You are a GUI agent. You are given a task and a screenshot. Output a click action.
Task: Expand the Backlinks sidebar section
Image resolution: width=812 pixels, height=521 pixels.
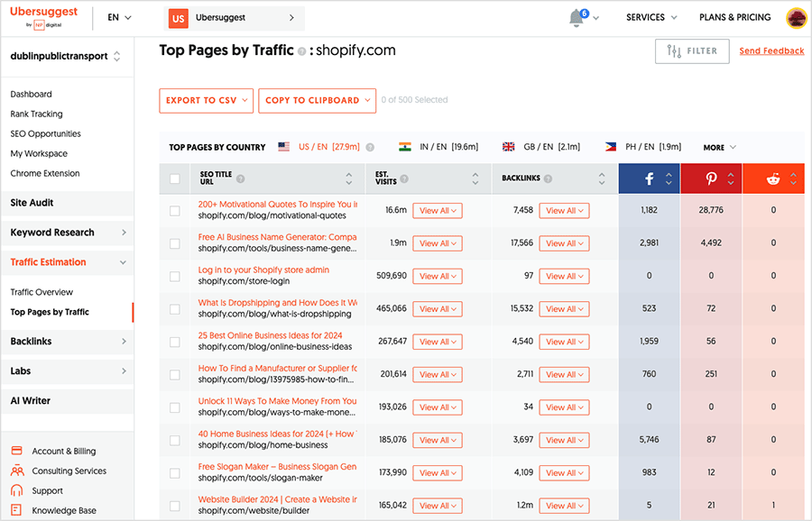[68, 342]
